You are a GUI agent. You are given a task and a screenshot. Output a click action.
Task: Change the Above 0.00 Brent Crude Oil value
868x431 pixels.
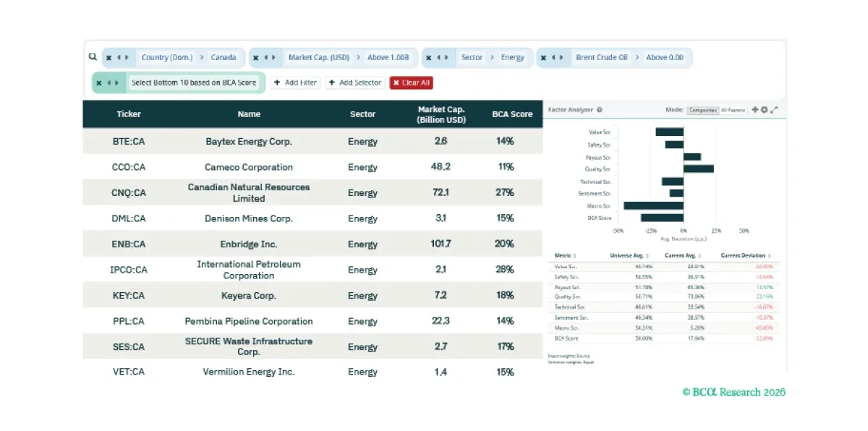(x=665, y=58)
